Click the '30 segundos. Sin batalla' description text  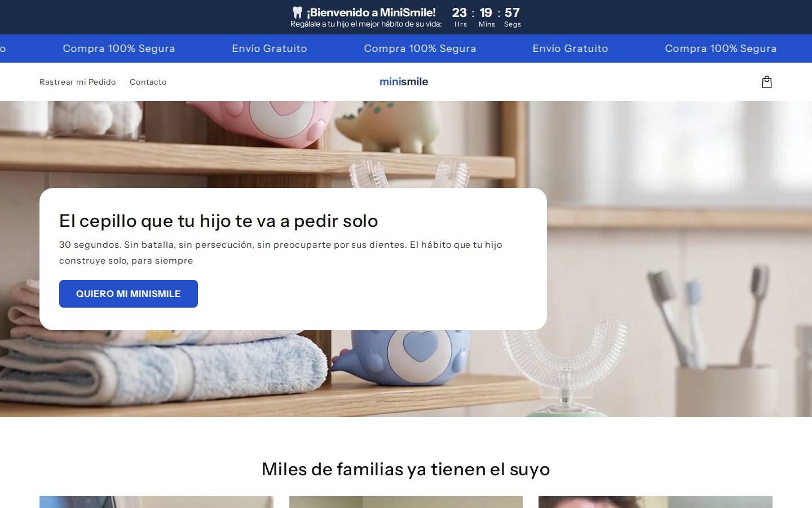[281, 252]
